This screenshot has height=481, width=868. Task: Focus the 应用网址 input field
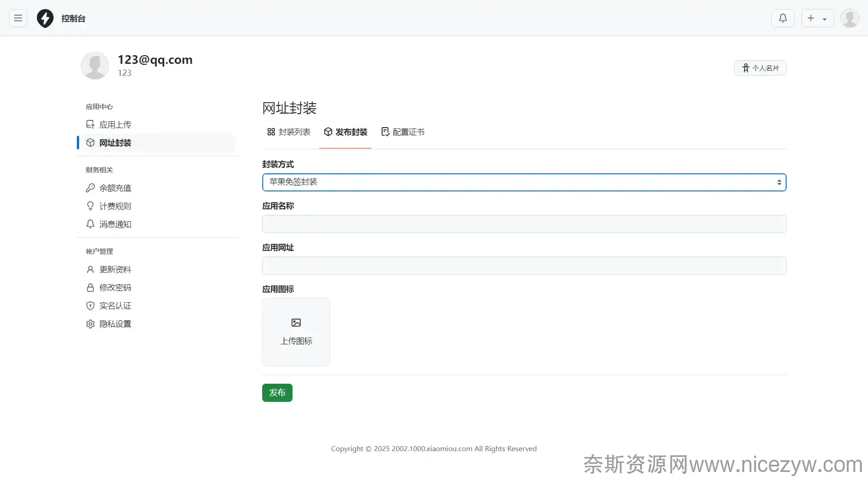coord(524,266)
